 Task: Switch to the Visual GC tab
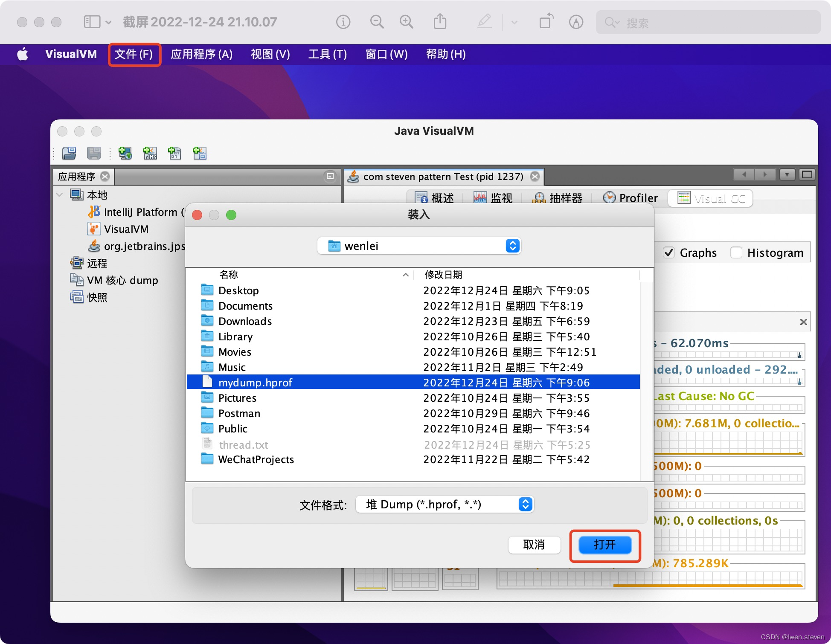click(711, 198)
